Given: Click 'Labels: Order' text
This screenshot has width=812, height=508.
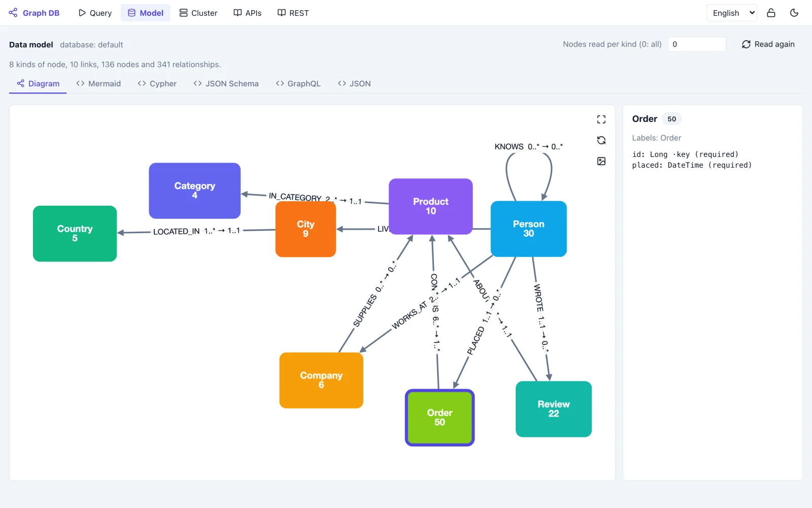Looking at the screenshot, I should click(x=656, y=138).
